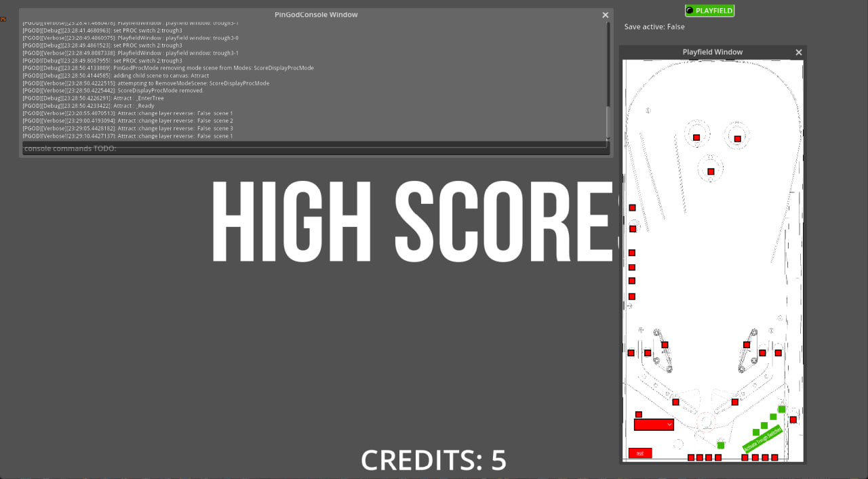Click Activate Trough Switches green button
Viewport: 868px width, 479px height.
pyautogui.click(x=763, y=439)
